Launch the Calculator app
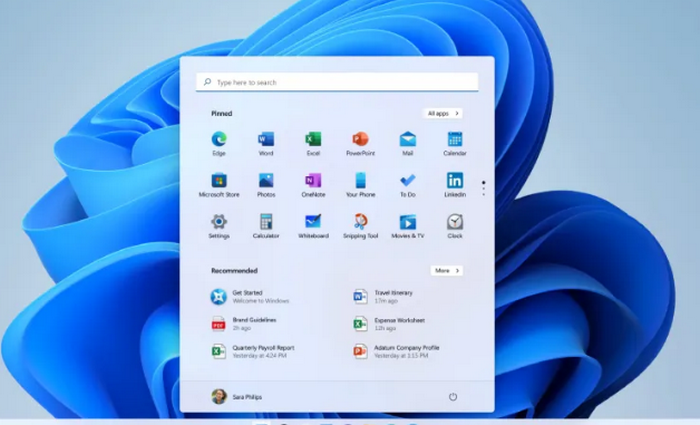Screen dimensions: 700x425 click(266, 226)
